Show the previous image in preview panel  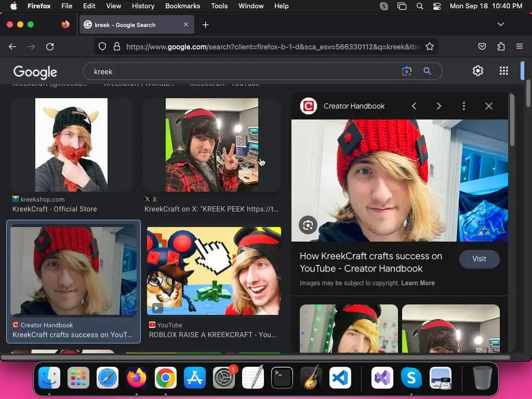[414, 106]
